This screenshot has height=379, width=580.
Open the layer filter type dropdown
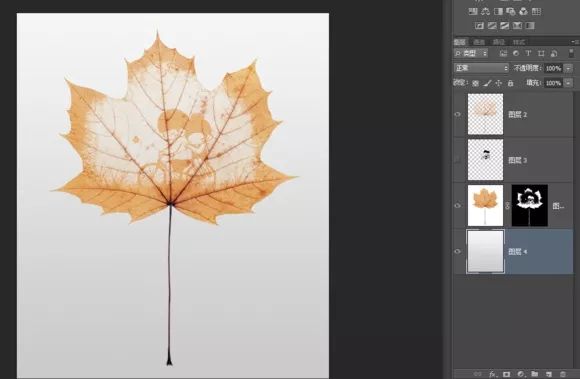click(x=471, y=53)
